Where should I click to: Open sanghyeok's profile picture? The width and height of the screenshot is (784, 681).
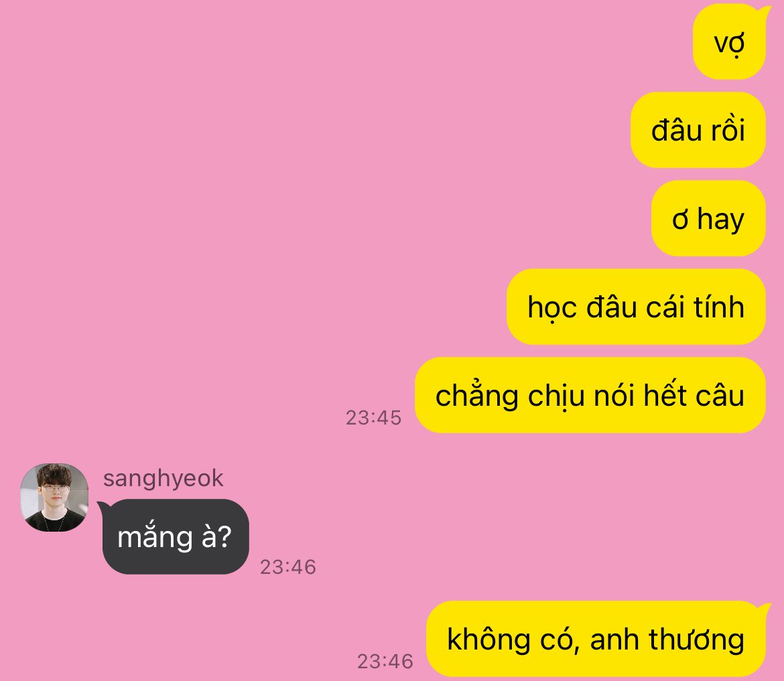click(54, 497)
